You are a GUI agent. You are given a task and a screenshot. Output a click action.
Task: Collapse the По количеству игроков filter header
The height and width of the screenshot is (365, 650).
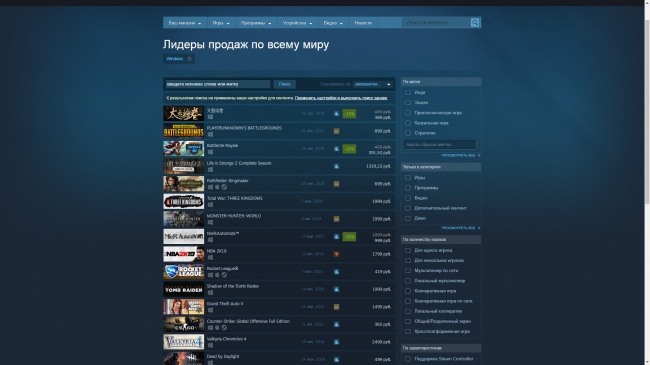441,239
